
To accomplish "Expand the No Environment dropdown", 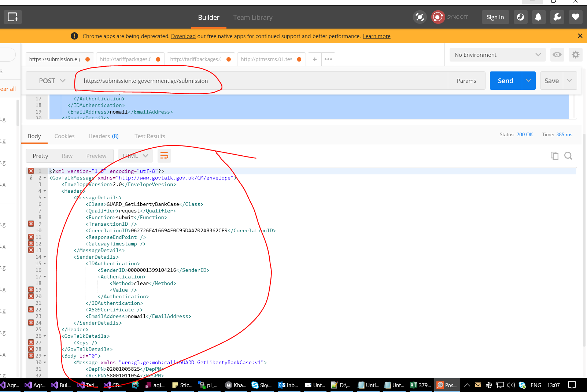I will click(x=497, y=55).
